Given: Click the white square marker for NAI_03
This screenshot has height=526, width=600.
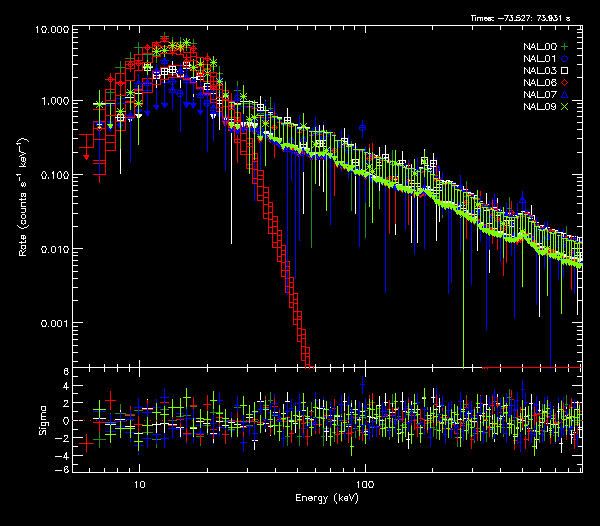Looking at the screenshot, I should 564,72.
